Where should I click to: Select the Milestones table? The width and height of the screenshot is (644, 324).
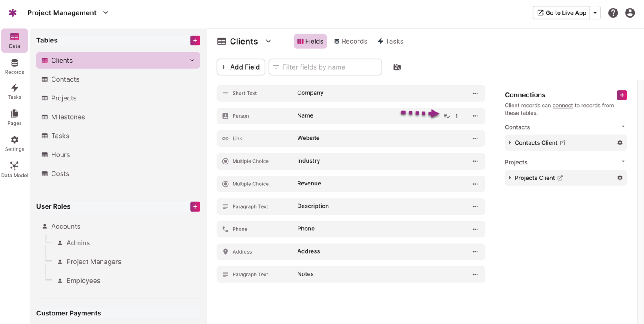68,117
